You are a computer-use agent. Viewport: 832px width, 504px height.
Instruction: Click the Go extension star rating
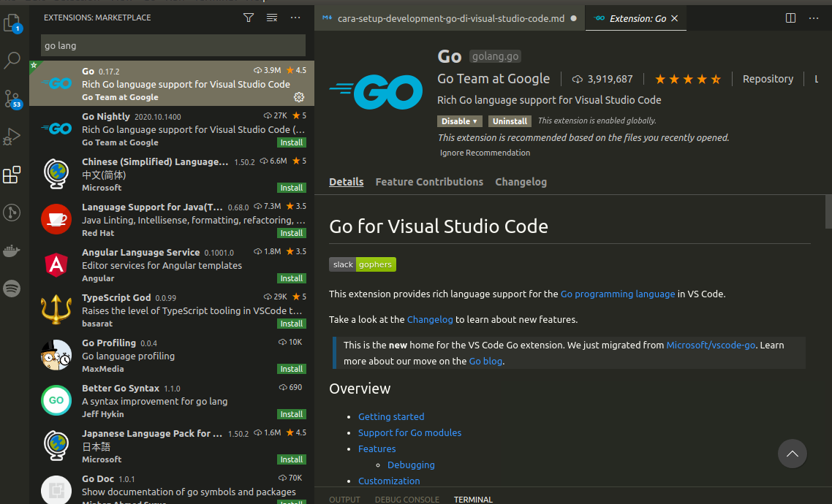pyautogui.click(x=687, y=79)
